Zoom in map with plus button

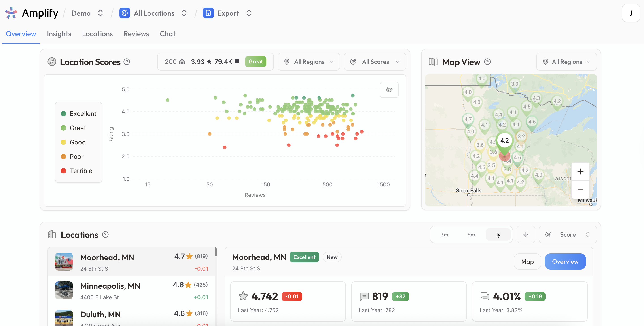[580, 171]
